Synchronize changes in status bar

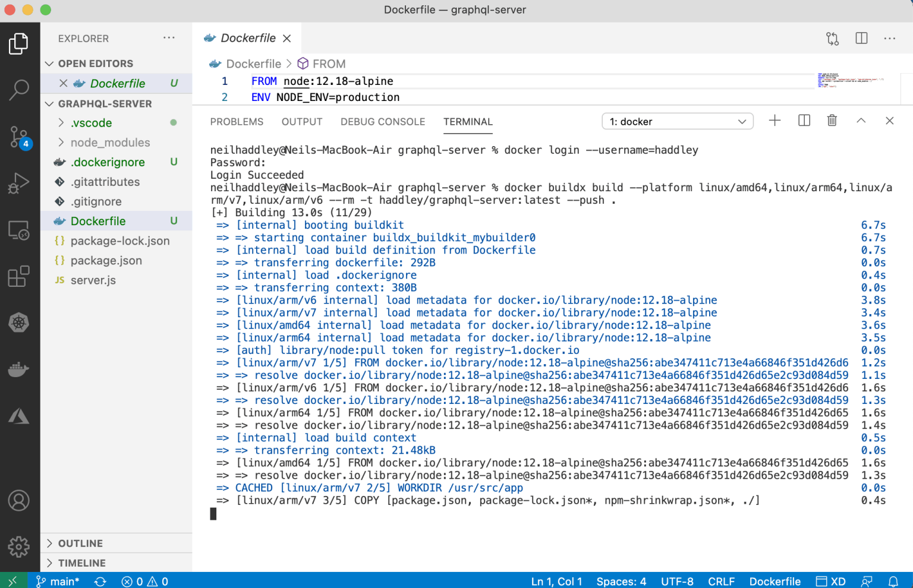(100, 581)
